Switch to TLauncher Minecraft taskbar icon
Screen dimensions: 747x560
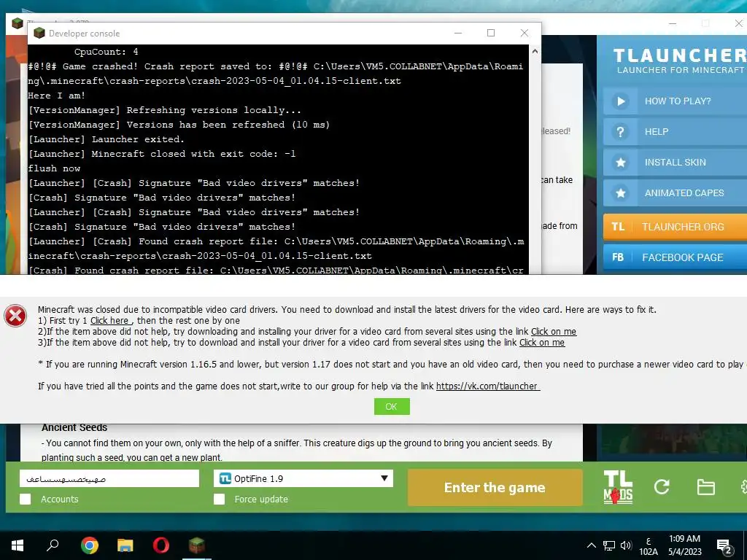click(x=197, y=545)
